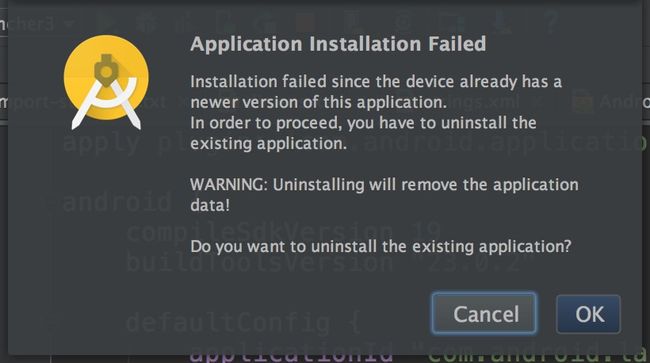Click the 'In order to proceed' sentence
Viewport: 650px width, 363px height.
click(363, 133)
